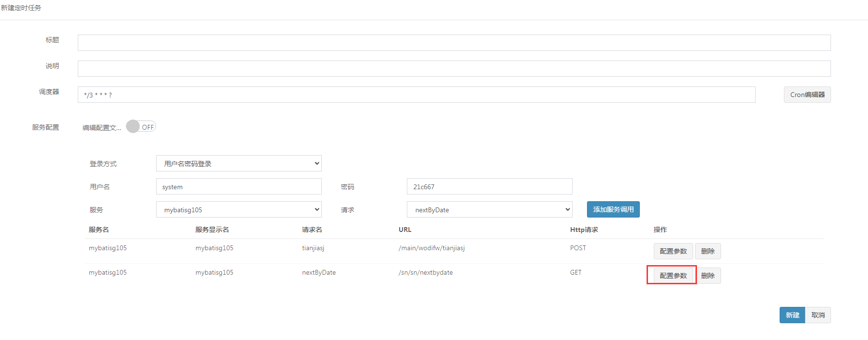The height and width of the screenshot is (340, 868).
Task: Toggle the 编辑配置文 OFF switch
Action: coord(141,127)
